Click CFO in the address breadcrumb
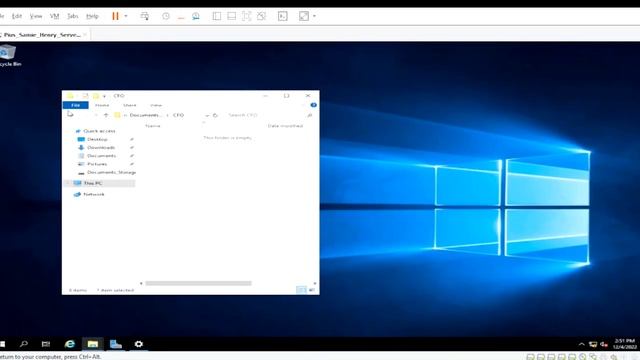The image size is (640, 360). click(178, 115)
